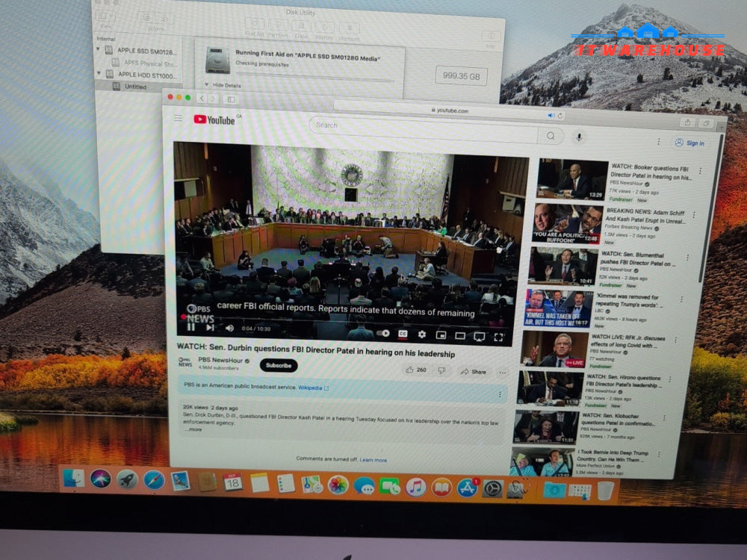Open options menu for Booker video
This screenshot has height=560, width=747.
click(700, 171)
